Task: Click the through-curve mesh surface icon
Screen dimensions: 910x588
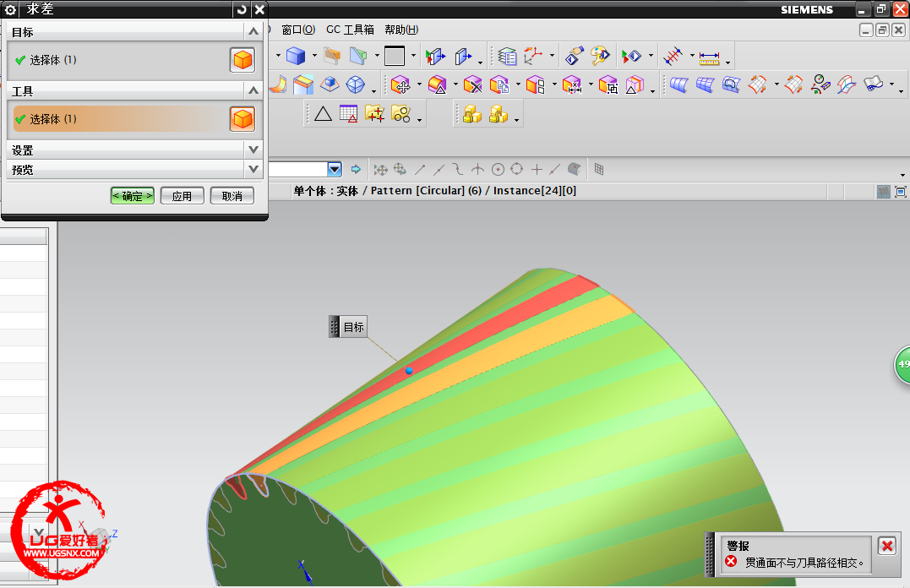Action: (x=706, y=85)
